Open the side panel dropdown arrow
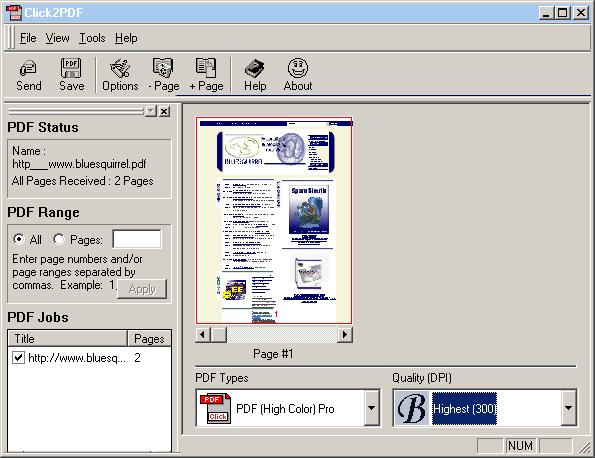This screenshot has width=595, height=458. (151, 111)
